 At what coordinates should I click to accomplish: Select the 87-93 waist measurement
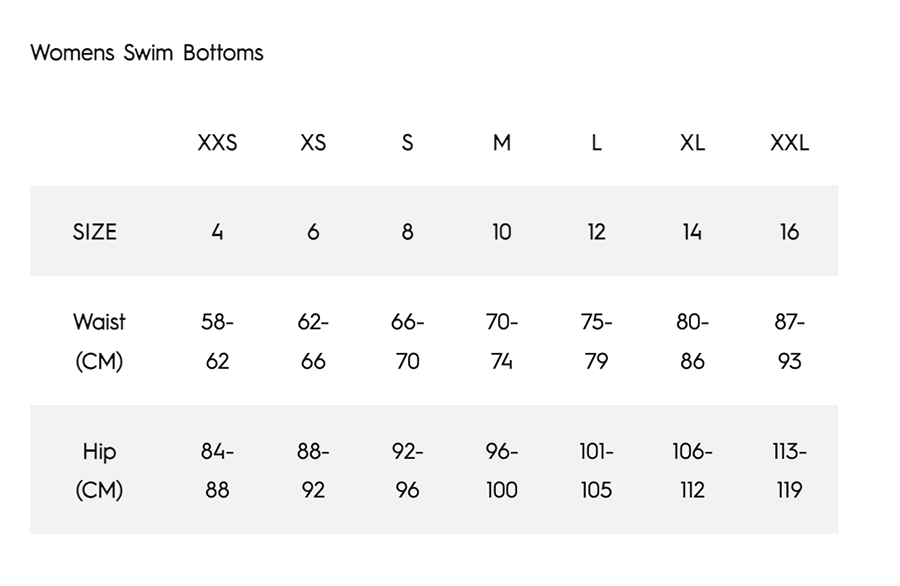click(789, 341)
